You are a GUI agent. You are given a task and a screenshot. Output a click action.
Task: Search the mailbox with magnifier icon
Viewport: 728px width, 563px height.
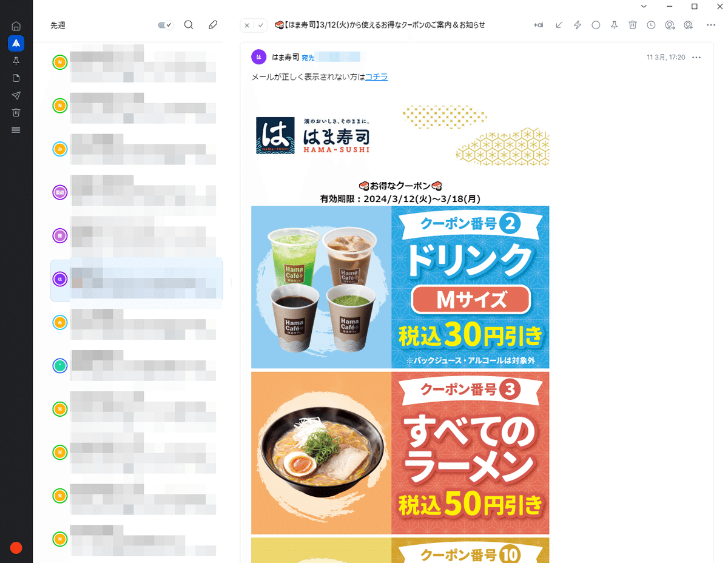coord(189,25)
